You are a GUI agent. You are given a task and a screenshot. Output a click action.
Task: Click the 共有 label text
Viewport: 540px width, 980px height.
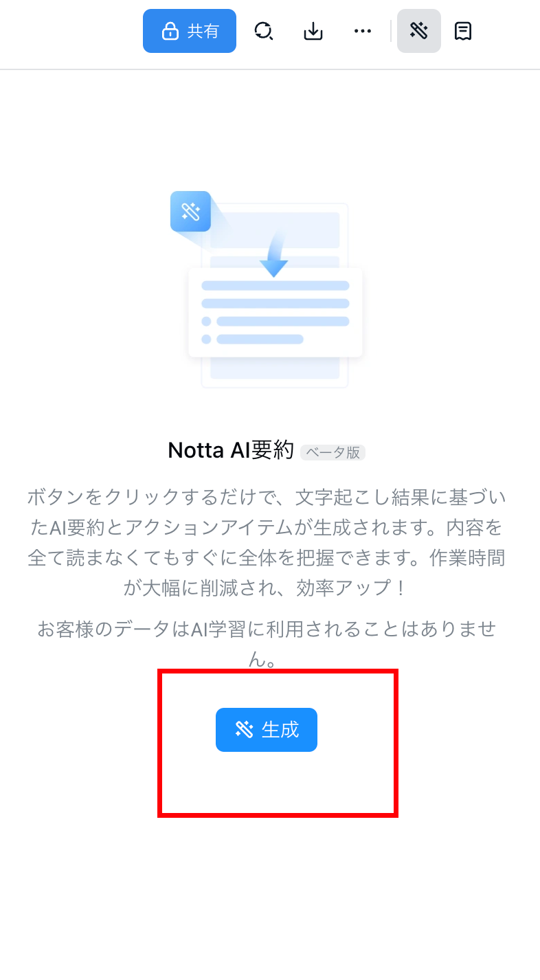[203, 31]
